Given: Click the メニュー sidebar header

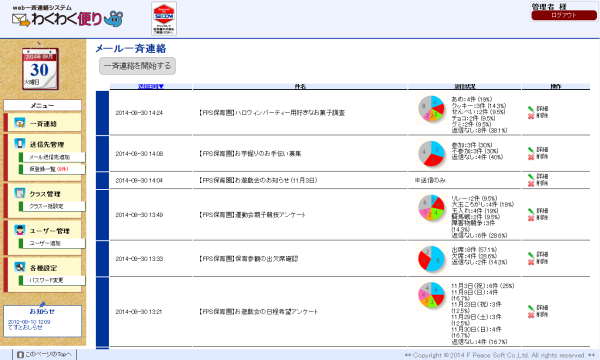Looking at the screenshot, I should (x=42, y=105).
